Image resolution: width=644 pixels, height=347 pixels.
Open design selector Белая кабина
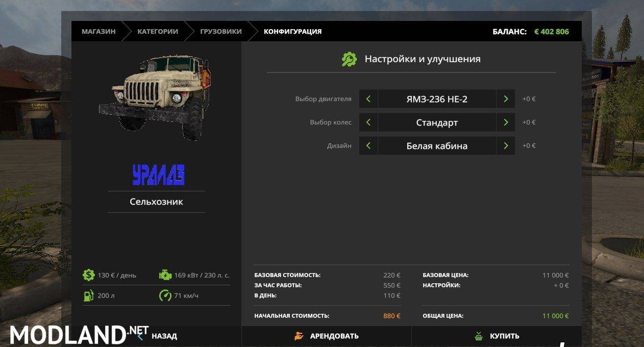point(437,146)
